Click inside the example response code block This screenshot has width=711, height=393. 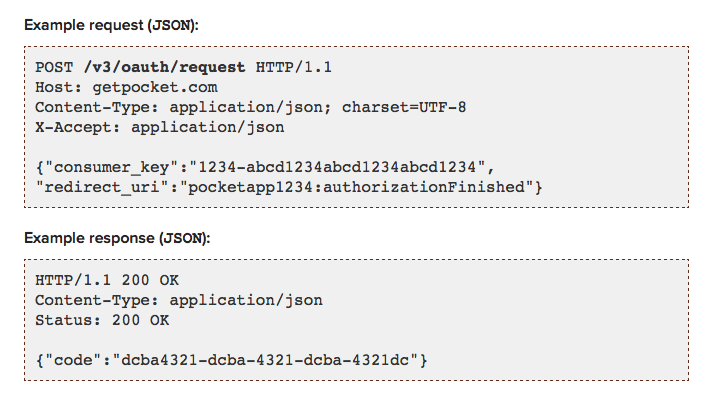(x=356, y=320)
